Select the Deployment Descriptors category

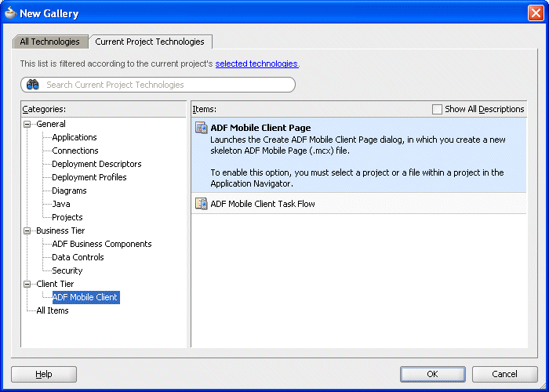(x=96, y=164)
